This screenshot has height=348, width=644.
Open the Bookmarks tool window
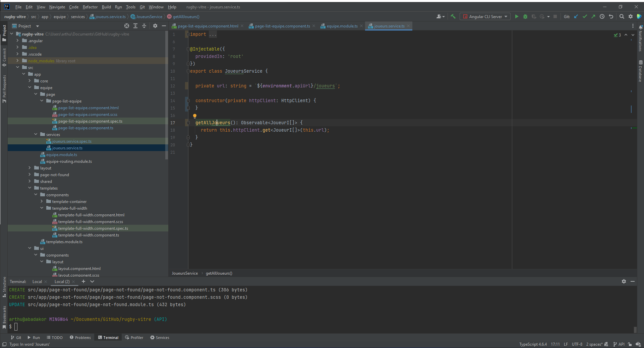coord(4,317)
